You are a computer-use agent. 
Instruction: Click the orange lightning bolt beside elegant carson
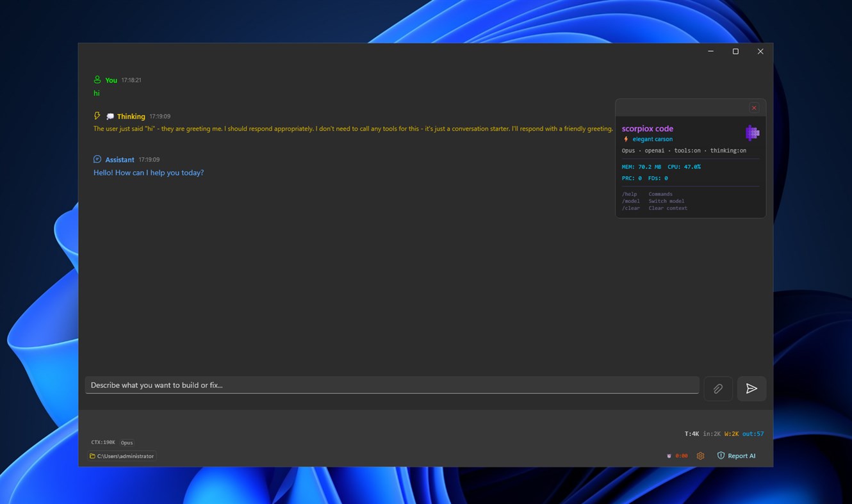pos(626,139)
